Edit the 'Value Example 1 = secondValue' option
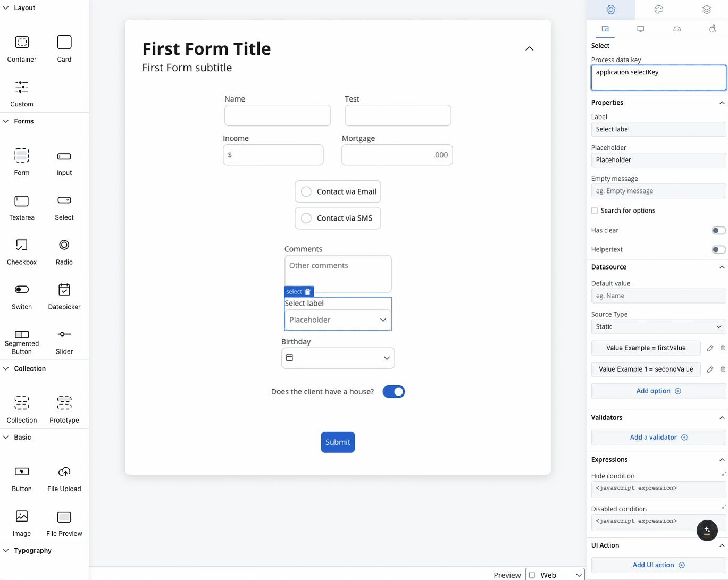 pos(710,369)
